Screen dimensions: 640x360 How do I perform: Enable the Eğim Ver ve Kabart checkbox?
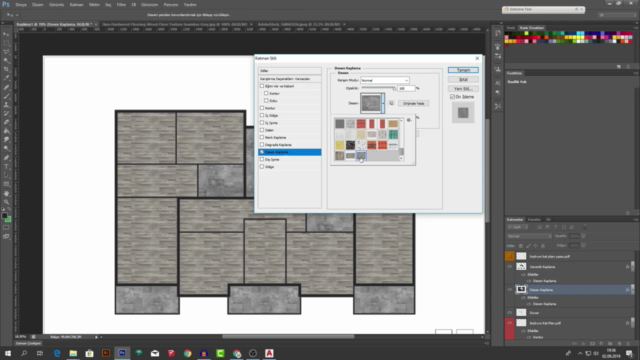pyautogui.click(x=262, y=86)
